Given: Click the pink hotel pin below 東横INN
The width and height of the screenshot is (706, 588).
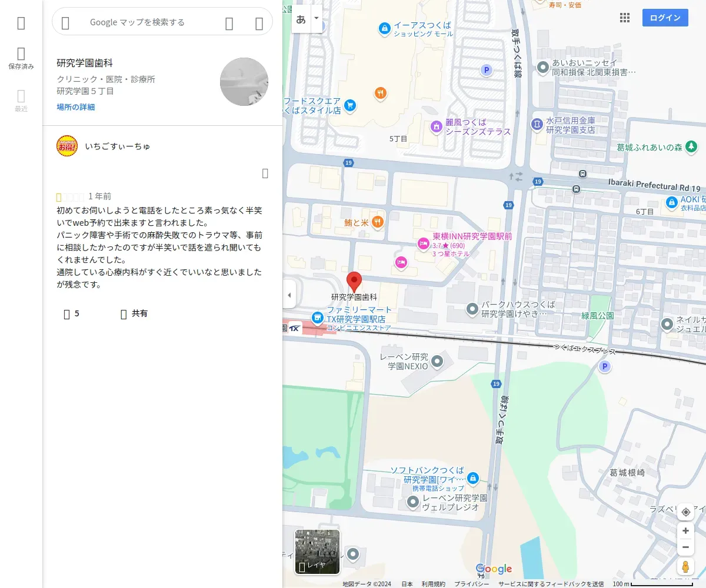Looking at the screenshot, I should tap(401, 263).
